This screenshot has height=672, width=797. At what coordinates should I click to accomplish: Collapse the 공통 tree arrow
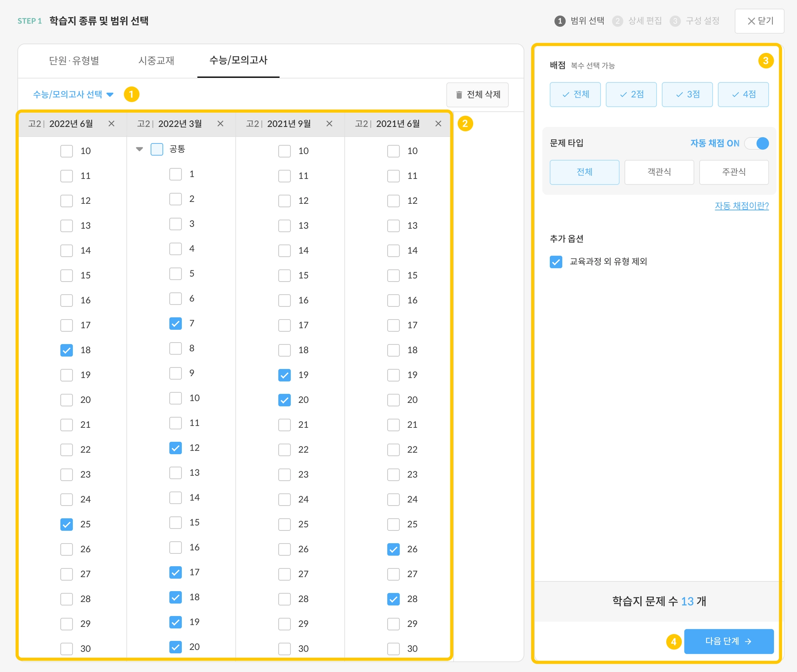139,149
